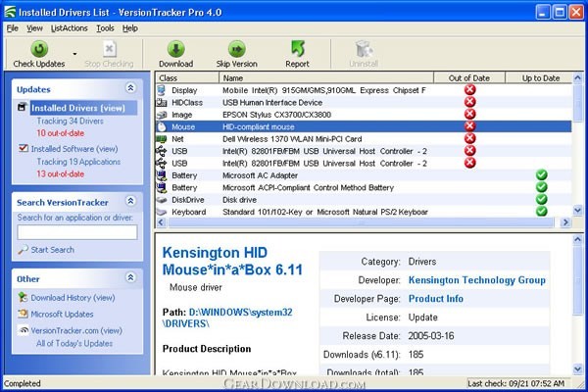Click out-of-date red X for Display row

click(469, 89)
